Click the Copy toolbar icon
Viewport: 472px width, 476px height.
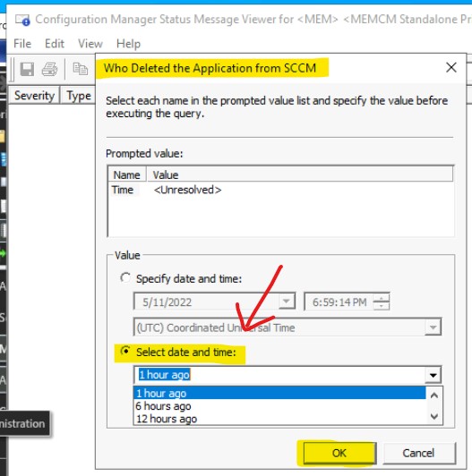[81, 69]
